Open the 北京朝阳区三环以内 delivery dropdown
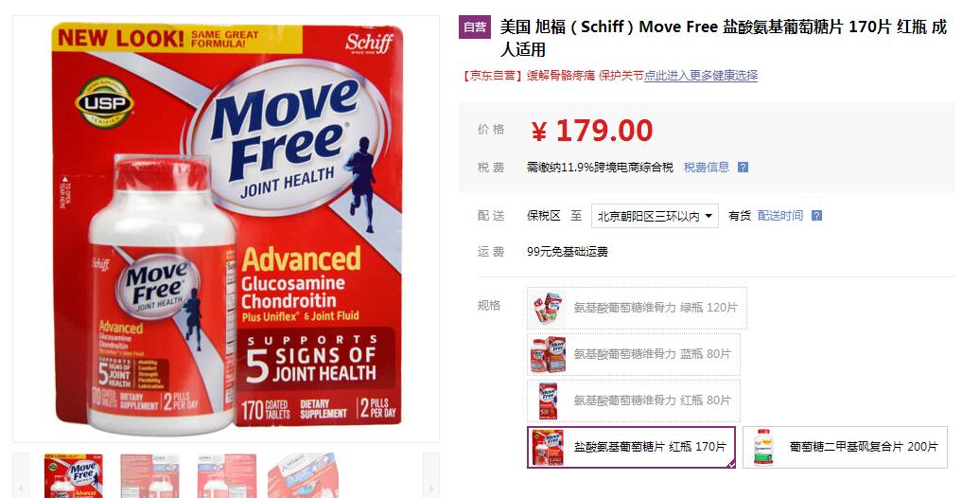Screen dimensions: 980x498 point(655,216)
